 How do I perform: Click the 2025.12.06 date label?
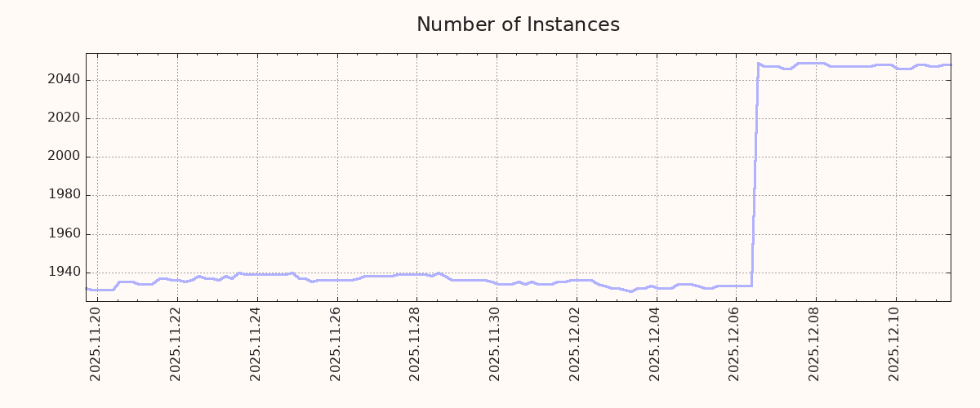tap(735, 344)
